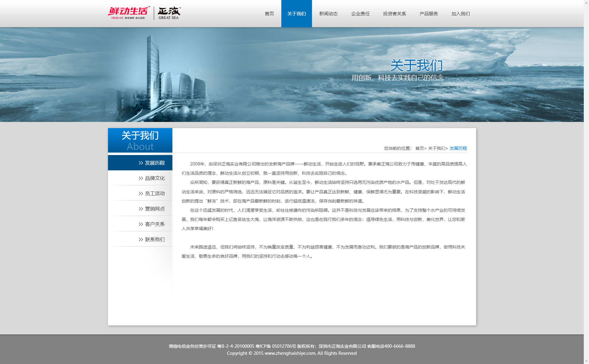589x364 pixels.
Task: Click 关于我们 breadcrumb link
Action: coord(437,148)
